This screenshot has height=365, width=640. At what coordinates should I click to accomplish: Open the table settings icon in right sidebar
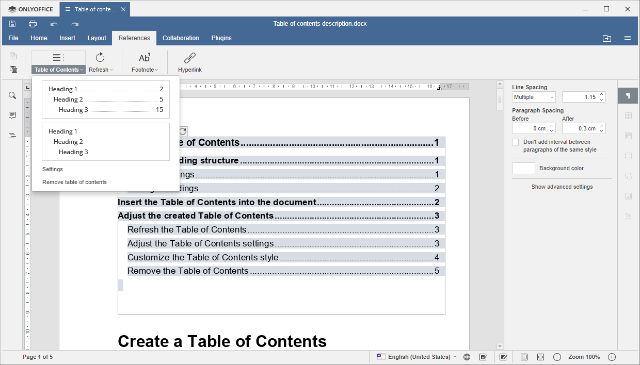(628, 116)
